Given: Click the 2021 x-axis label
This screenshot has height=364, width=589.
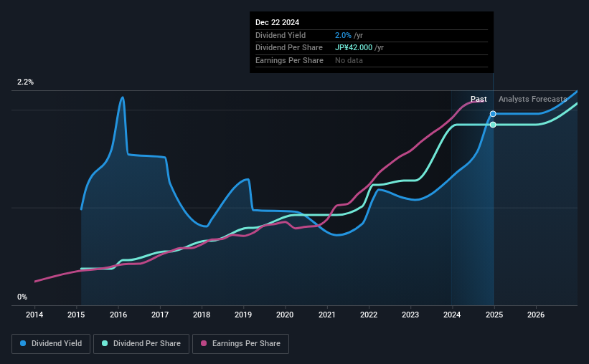Looking at the screenshot, I should 327,315.
